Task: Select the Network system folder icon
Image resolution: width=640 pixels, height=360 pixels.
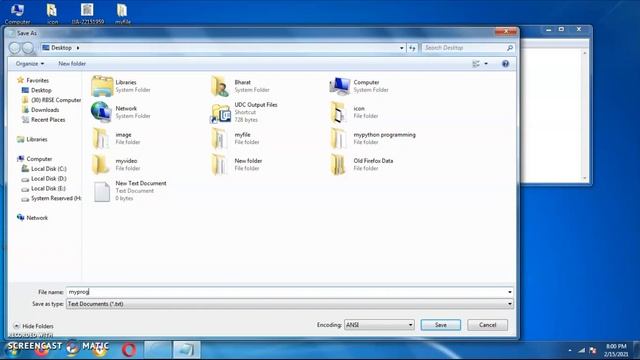Action: tap(101, 112)
